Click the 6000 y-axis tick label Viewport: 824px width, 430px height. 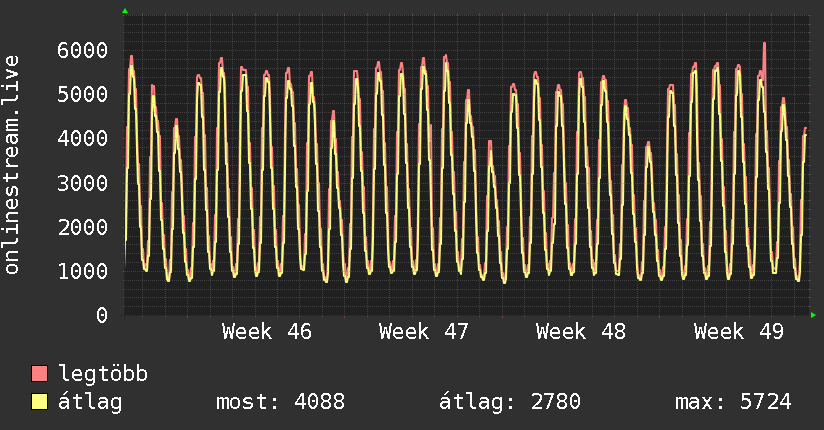83,50
